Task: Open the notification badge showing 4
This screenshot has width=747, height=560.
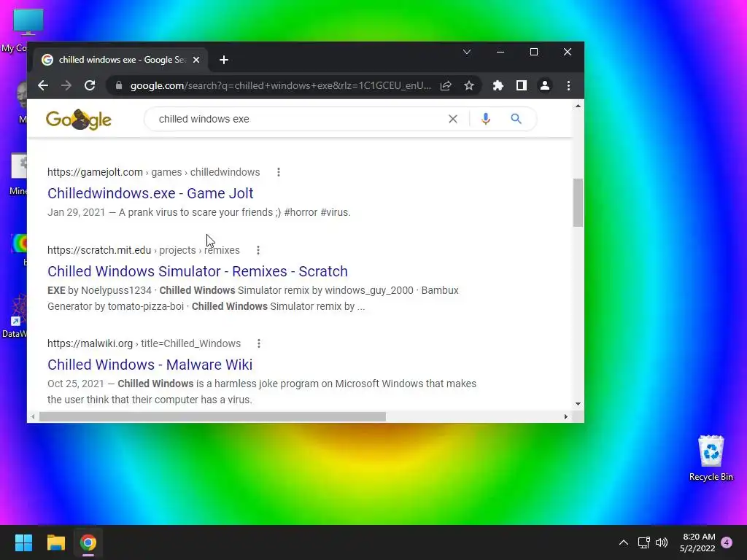Action: click(727, 542)
